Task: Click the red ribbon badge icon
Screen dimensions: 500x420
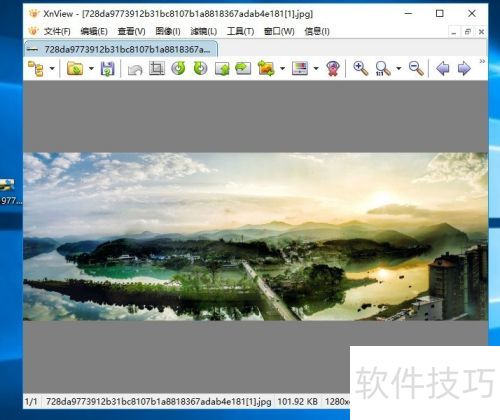Action: pos(333,69)
